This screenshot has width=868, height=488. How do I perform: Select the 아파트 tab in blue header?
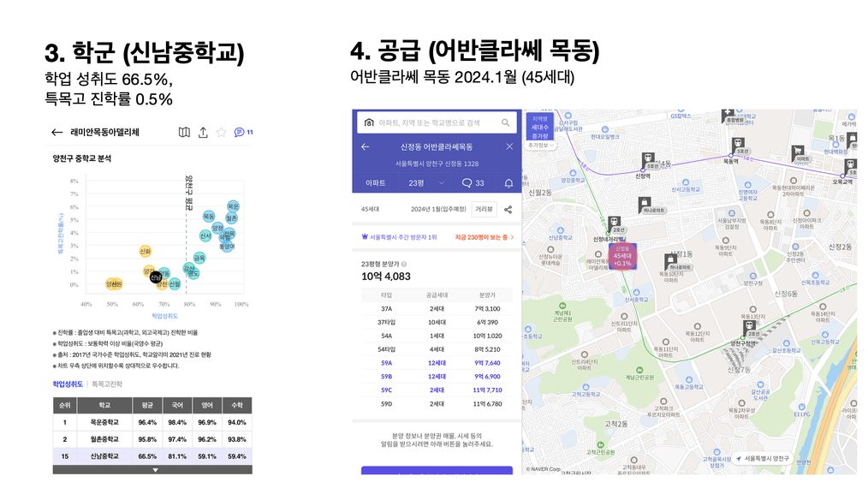[375, 183]
